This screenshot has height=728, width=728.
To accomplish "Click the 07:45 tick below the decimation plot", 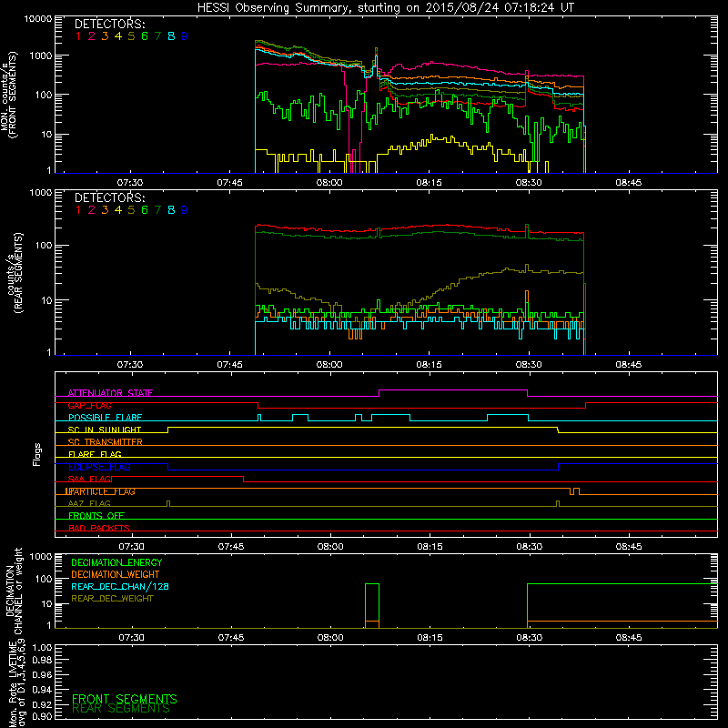I will [x=231, y=638].
